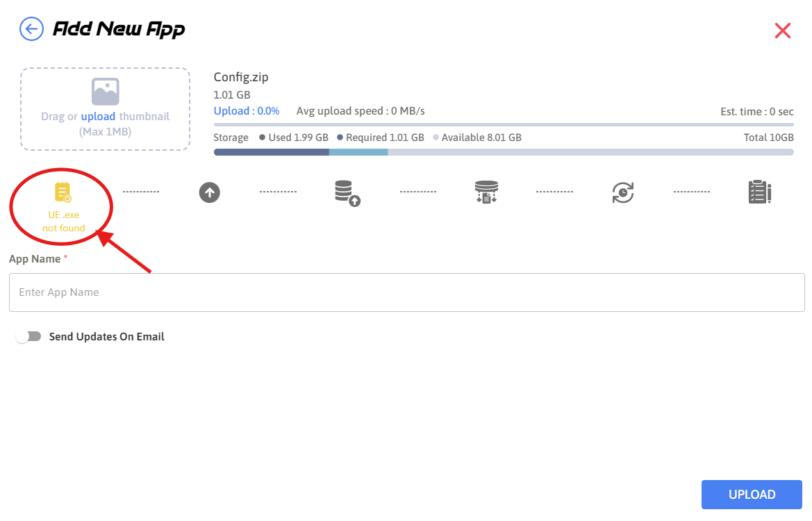Click the Send Updates On Email label
812x521 pixels.
tap(107, 337)
